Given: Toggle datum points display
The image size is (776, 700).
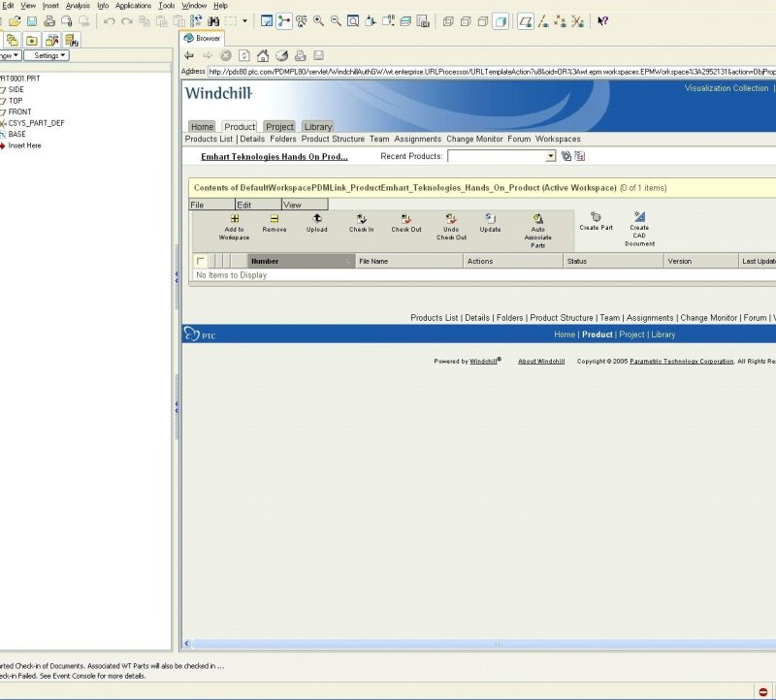Looking at the screenshot, I should point(561,21).
